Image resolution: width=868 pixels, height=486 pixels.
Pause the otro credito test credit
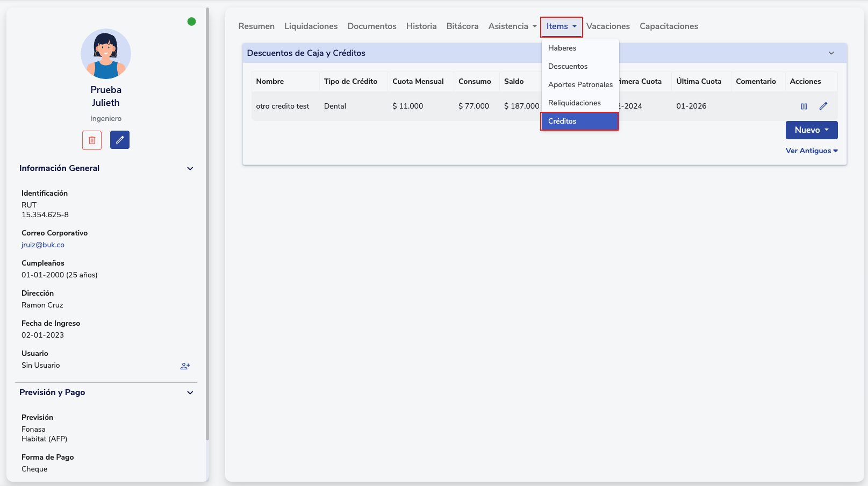tap(804, 106)
